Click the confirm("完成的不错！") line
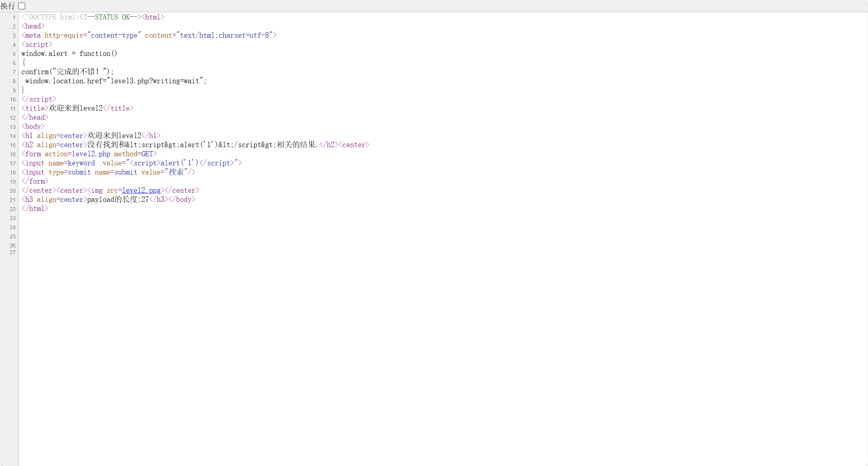 coord(67,72)
